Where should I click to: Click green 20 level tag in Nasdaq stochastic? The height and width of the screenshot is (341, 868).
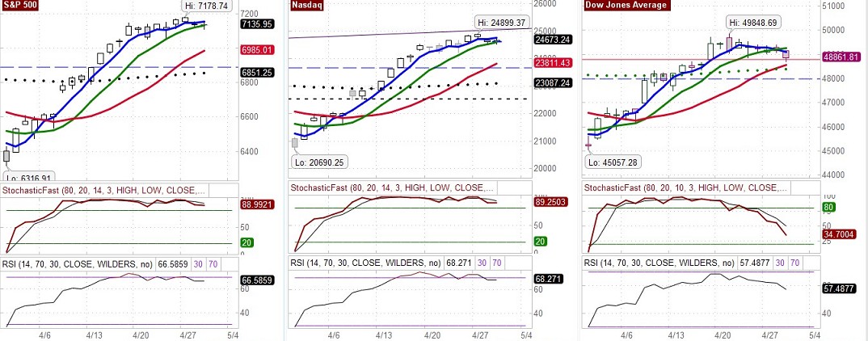pyautogui.click(x=541, y=242)
